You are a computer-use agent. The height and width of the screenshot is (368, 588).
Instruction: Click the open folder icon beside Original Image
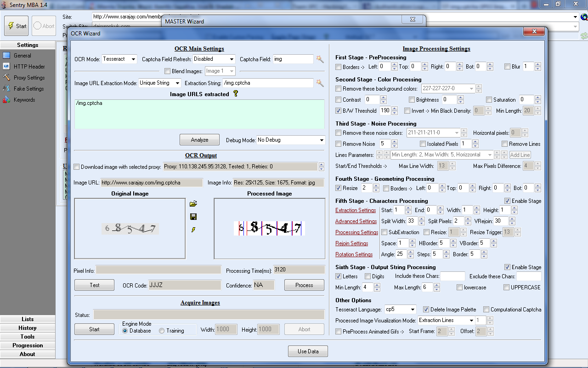(193, 203)
